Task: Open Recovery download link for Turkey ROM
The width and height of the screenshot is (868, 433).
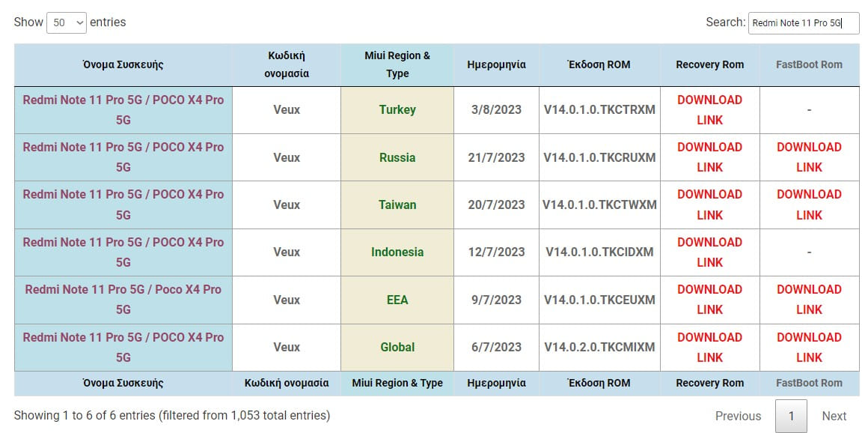Action: [709, 110]
